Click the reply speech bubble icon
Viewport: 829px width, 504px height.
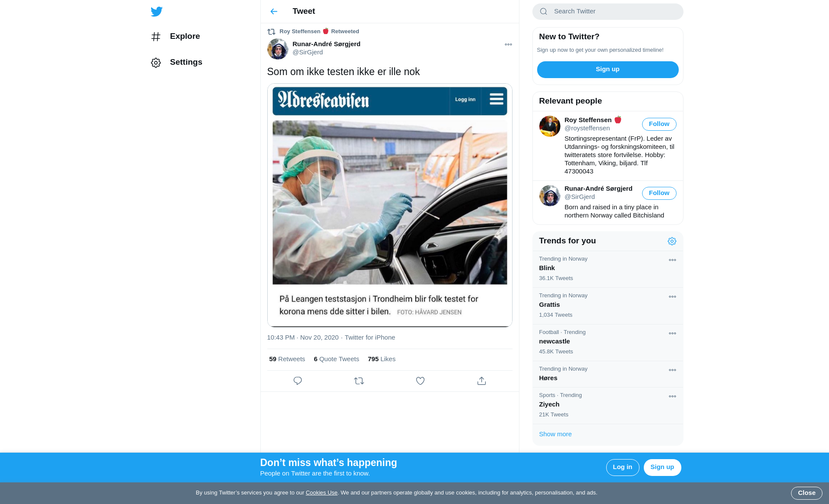[297, 381]
